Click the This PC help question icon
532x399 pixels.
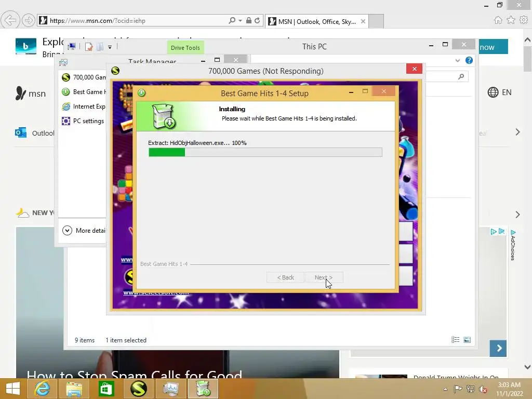coord(469,60)
